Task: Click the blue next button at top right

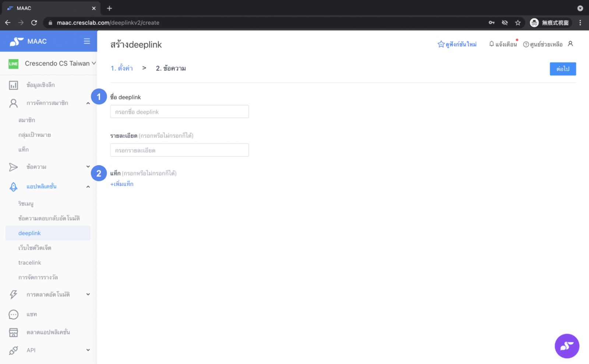Action: pos(562,69)
